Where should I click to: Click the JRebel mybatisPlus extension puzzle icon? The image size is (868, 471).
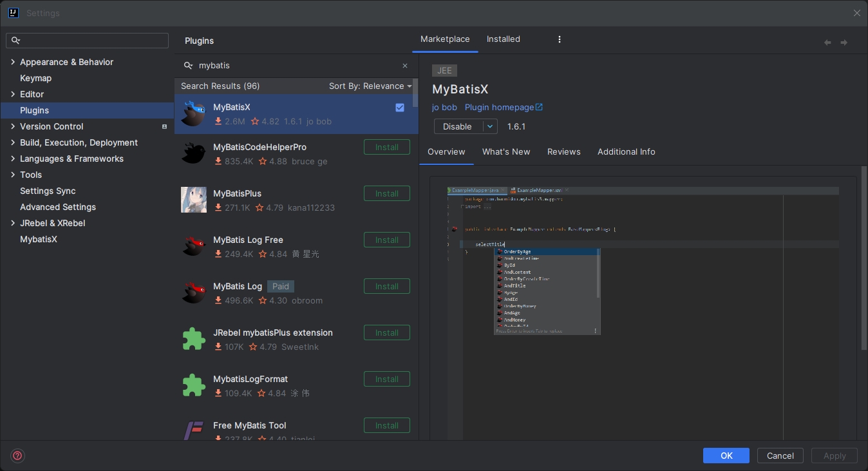[194, 339]
